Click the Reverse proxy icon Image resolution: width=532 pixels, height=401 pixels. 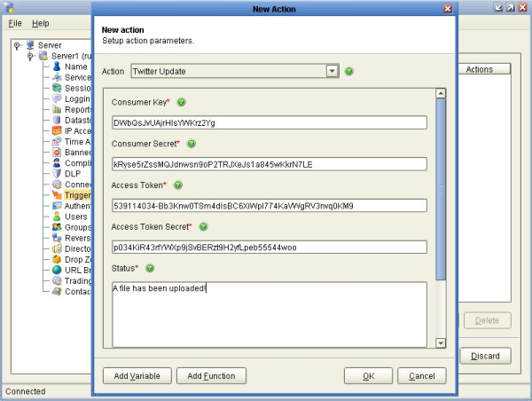coord(57,238)
